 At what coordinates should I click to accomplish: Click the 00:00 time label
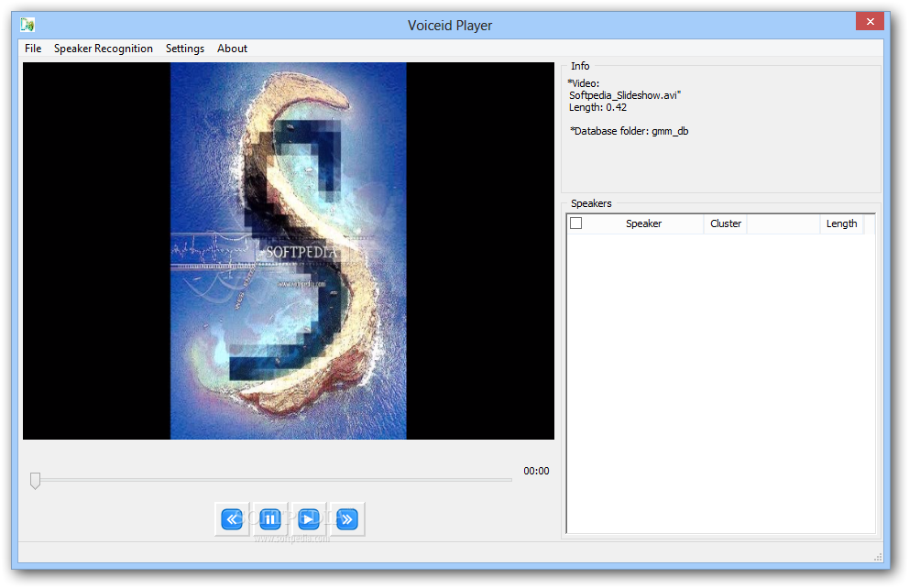click(536, 471)
